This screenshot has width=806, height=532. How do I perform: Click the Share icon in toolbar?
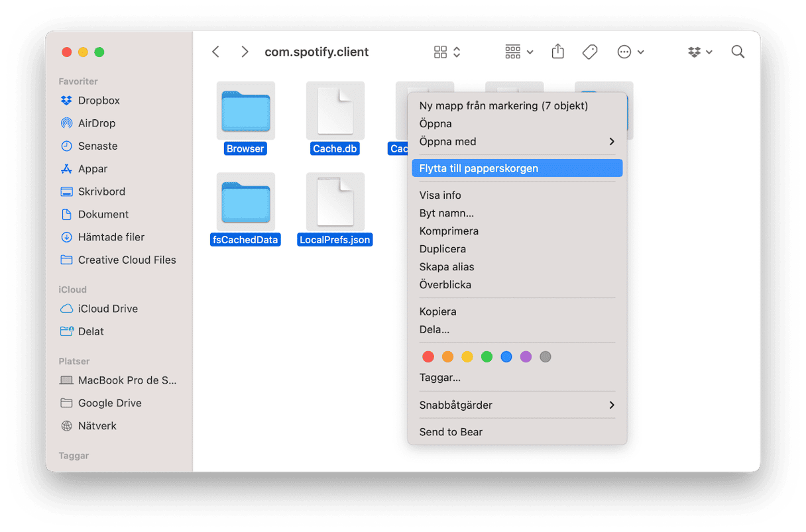(x=557, y=52)
